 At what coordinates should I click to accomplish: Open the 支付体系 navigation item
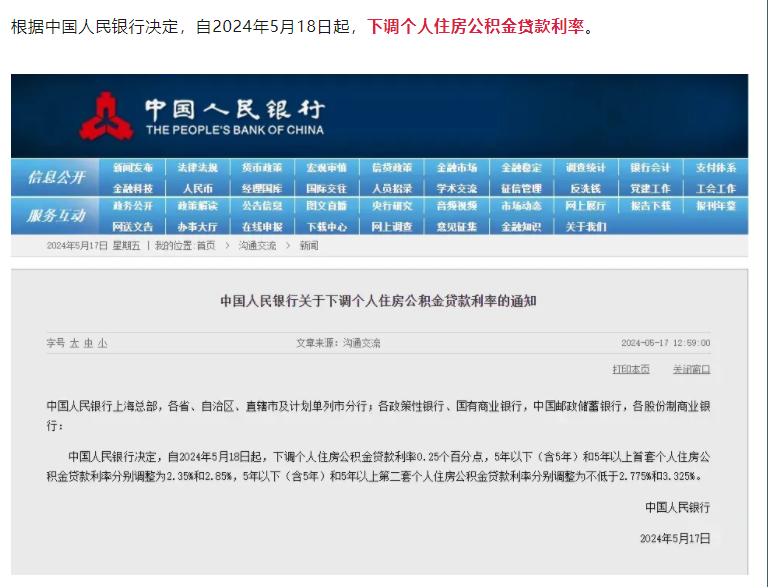click(716, 168)
